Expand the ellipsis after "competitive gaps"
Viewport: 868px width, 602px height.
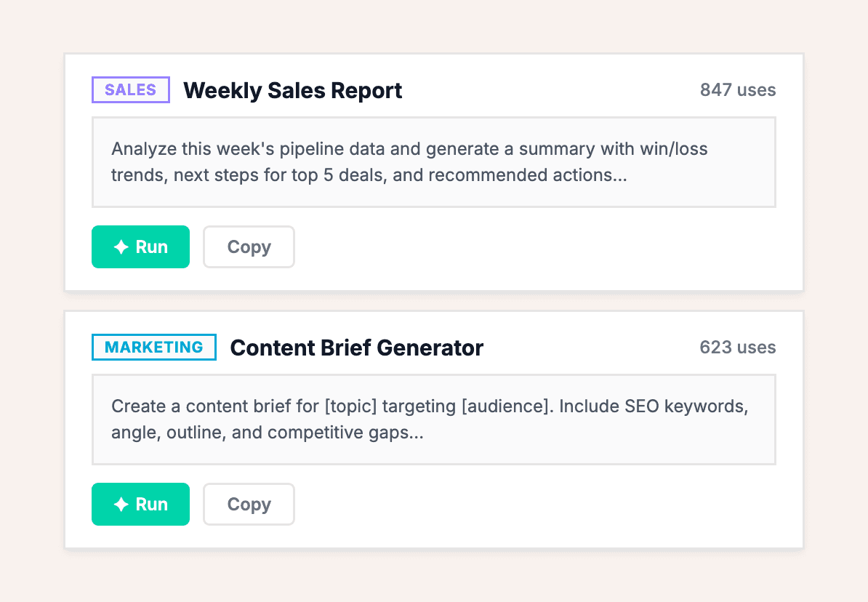(x=417, y=433)
